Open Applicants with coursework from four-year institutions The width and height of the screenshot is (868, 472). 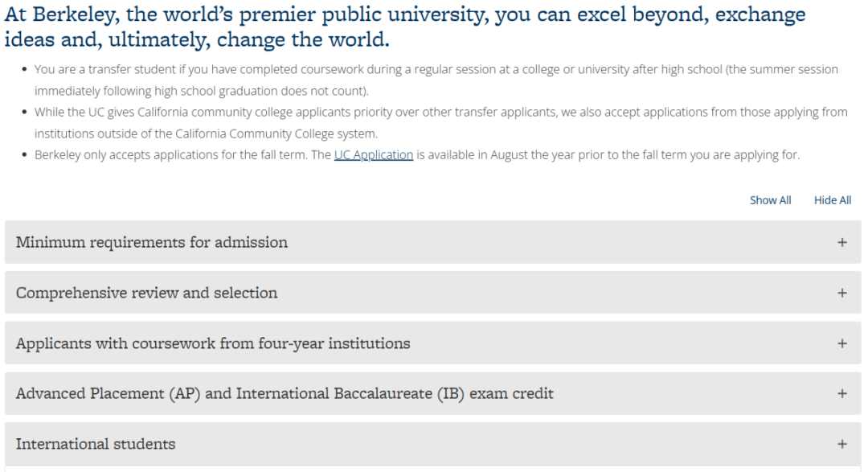pyautogui.click(x=213, y=343)
